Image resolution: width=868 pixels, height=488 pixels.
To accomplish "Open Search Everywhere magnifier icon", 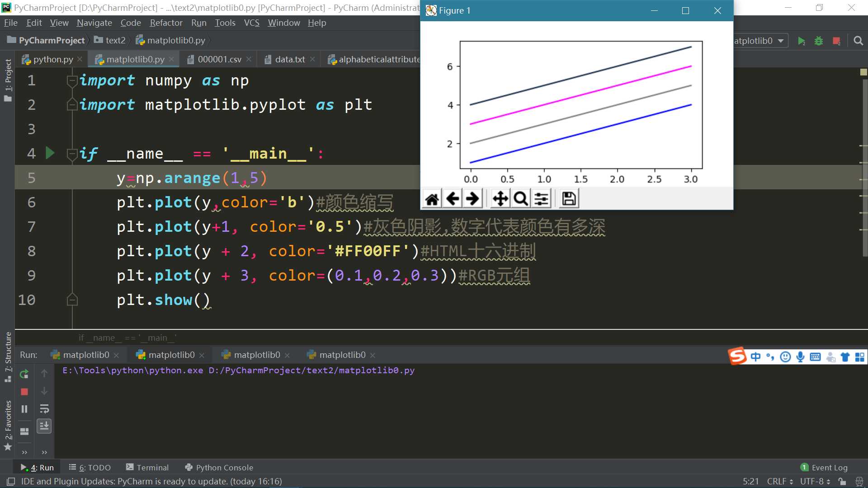I will coord(858,41).
